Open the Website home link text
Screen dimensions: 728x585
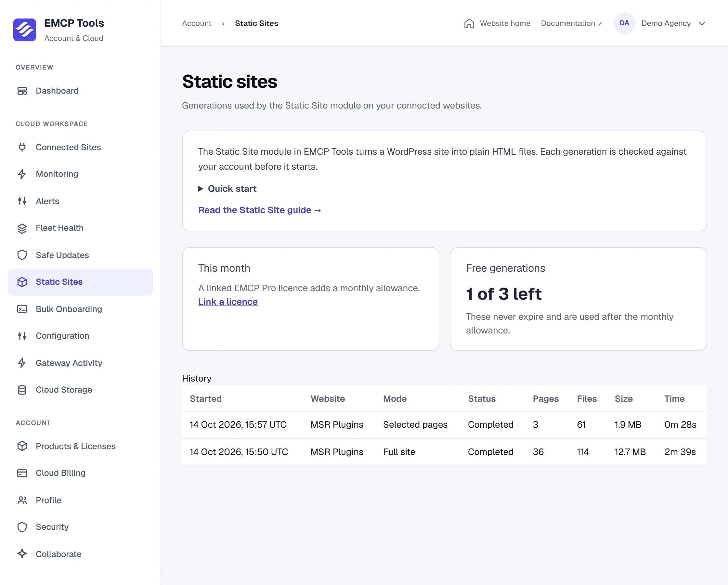[505, 23]
